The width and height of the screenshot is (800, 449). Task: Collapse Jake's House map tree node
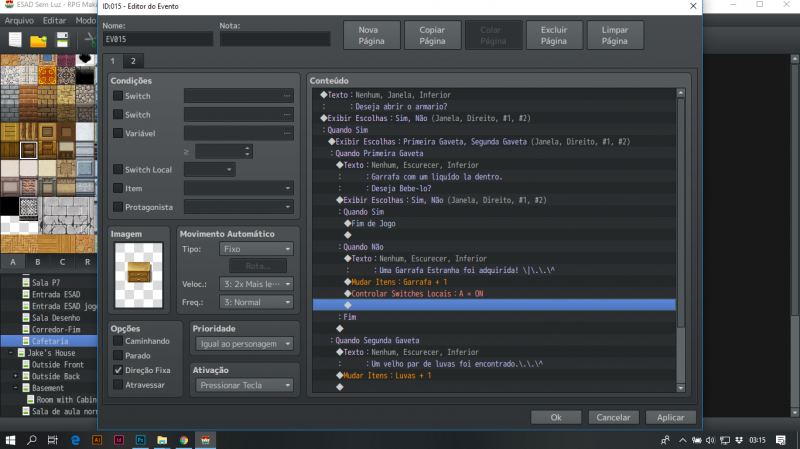pyautogui.click(x=11, y=353)
